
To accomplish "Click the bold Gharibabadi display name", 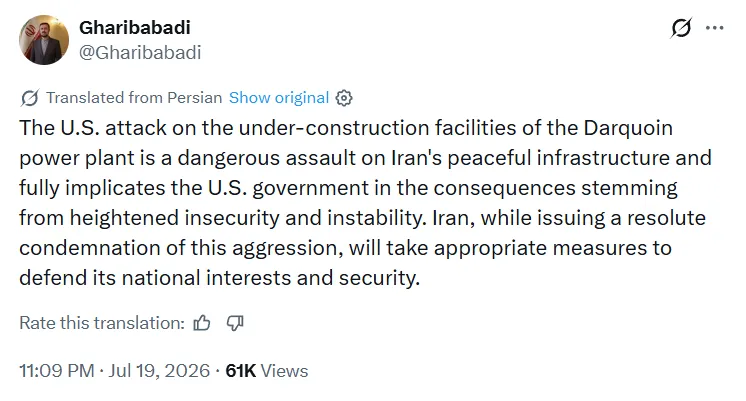I will 135,28.
